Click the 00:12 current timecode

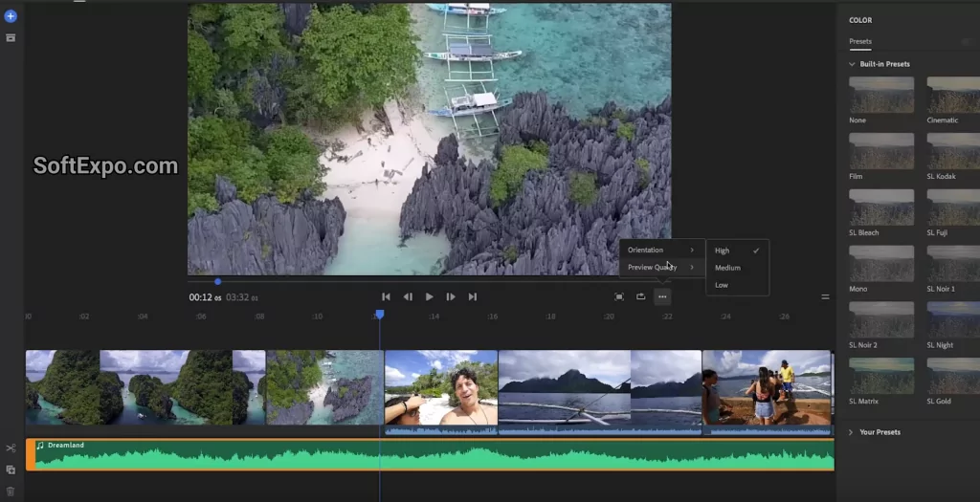coord(205,297)
